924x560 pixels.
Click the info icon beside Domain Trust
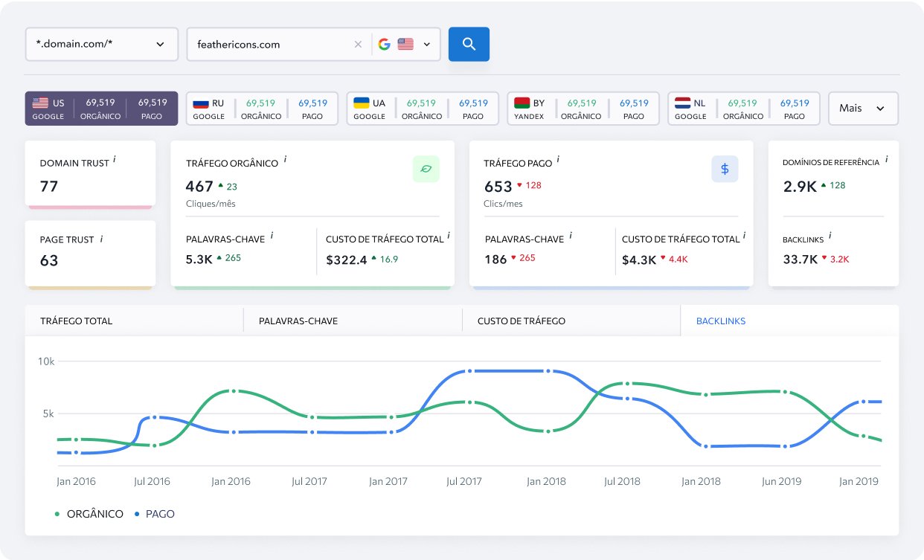115,161
